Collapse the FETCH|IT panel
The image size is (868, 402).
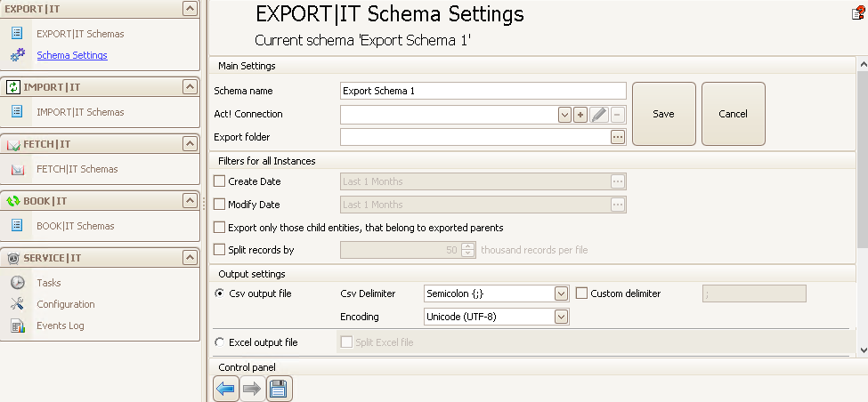pos(190,144)
